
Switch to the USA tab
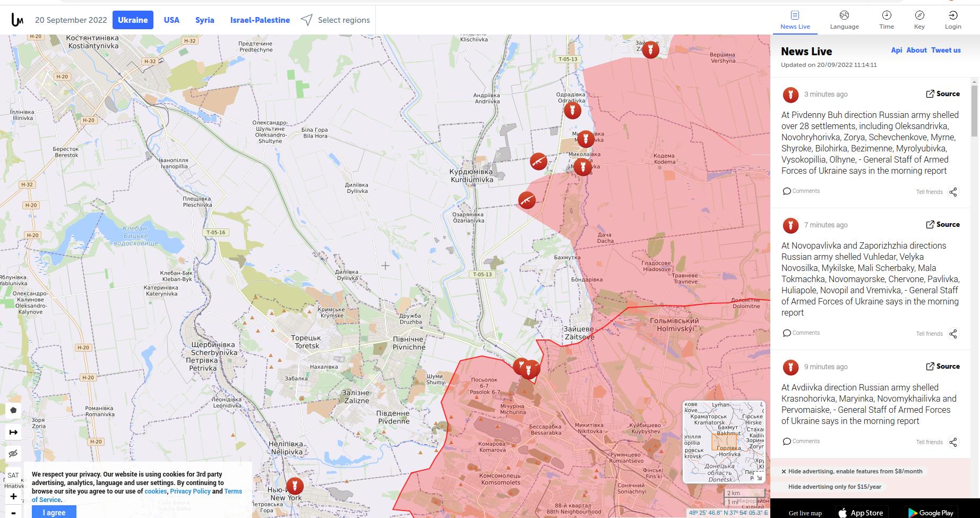[x=171, y=20]
